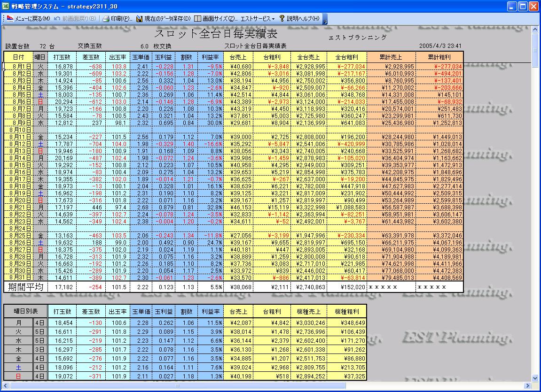Viewport: 541px width, 392px height.
Task: Click the 玉単価 header in daily table
Action: pos(141,57)
